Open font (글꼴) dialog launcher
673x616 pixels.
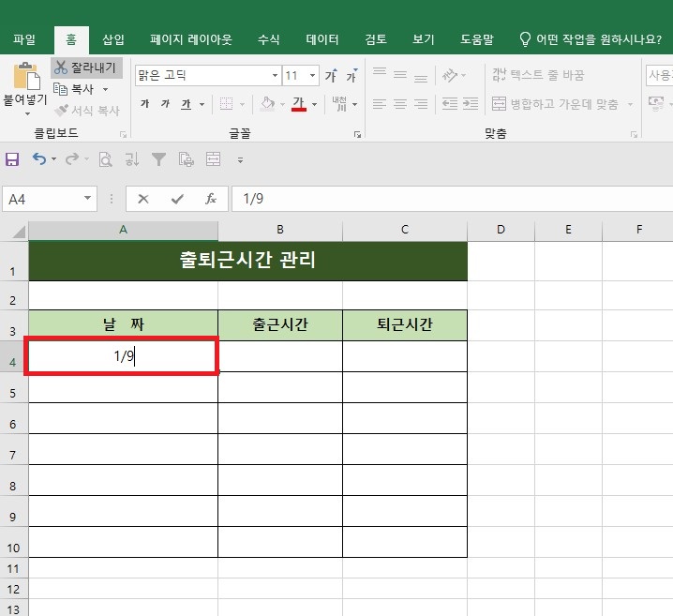[357, 135]
